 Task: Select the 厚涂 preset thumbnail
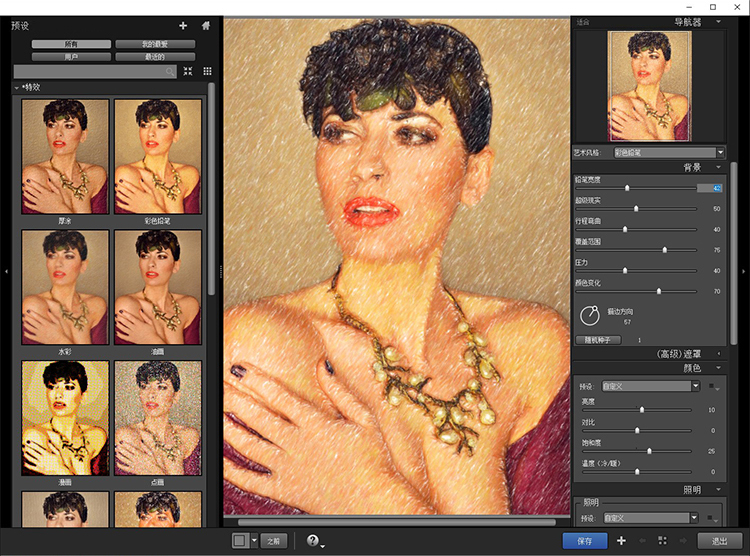coord(65,156)
